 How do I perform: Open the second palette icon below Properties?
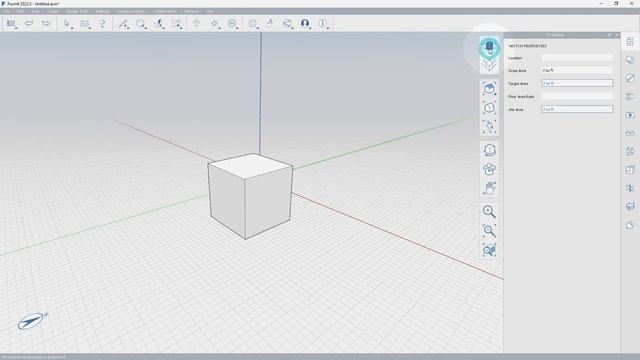click(630, 60)
